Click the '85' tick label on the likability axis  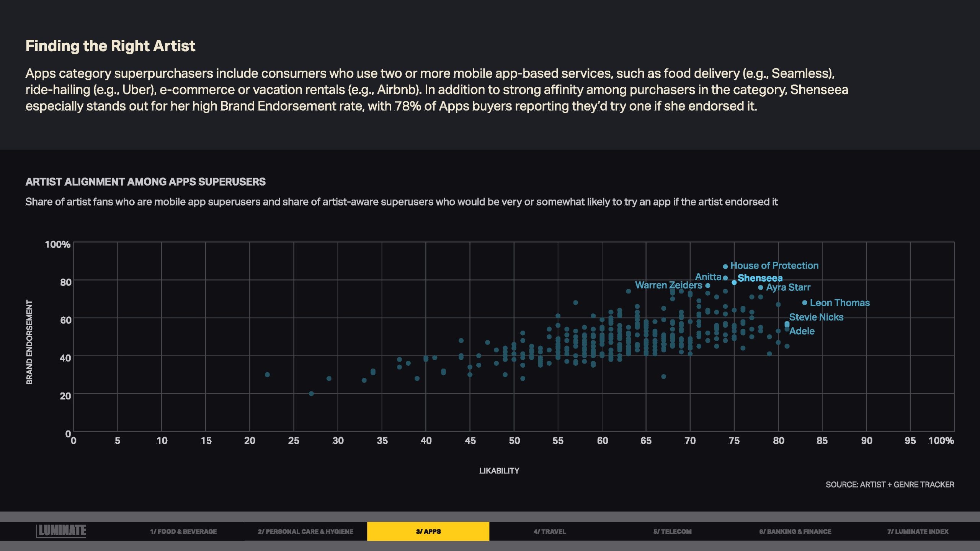coord(822,441)
